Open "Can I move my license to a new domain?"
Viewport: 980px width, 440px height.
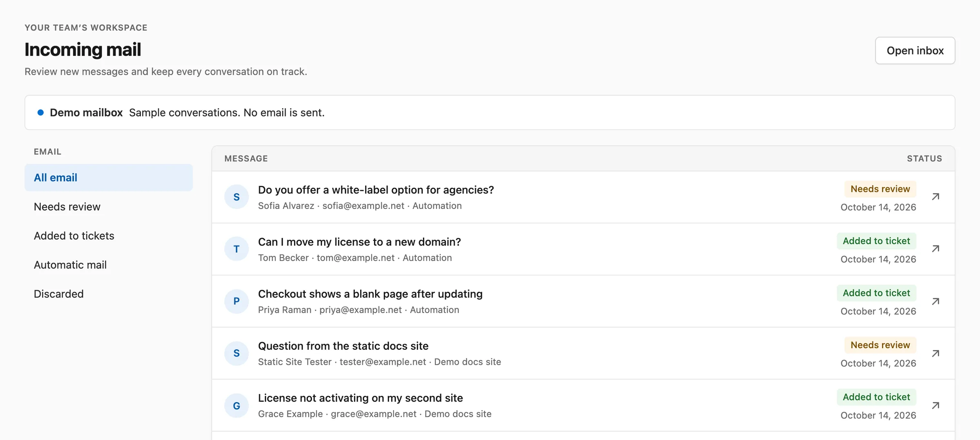click(x=359, y=242)
